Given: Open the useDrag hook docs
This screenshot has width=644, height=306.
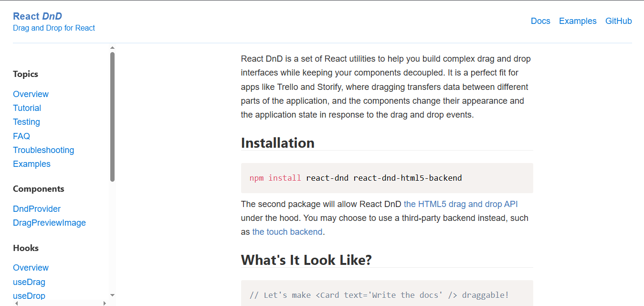Looking at the screenshot, I should 29,282.
